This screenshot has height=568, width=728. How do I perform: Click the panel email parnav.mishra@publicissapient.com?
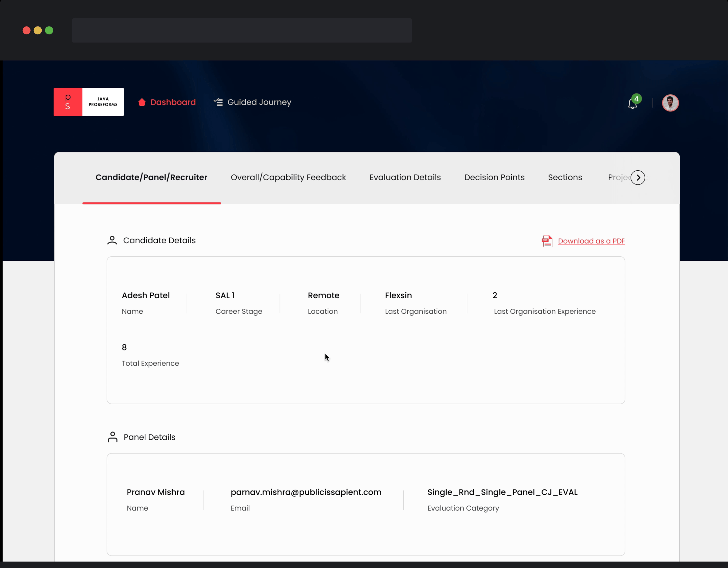pos(306,492)
